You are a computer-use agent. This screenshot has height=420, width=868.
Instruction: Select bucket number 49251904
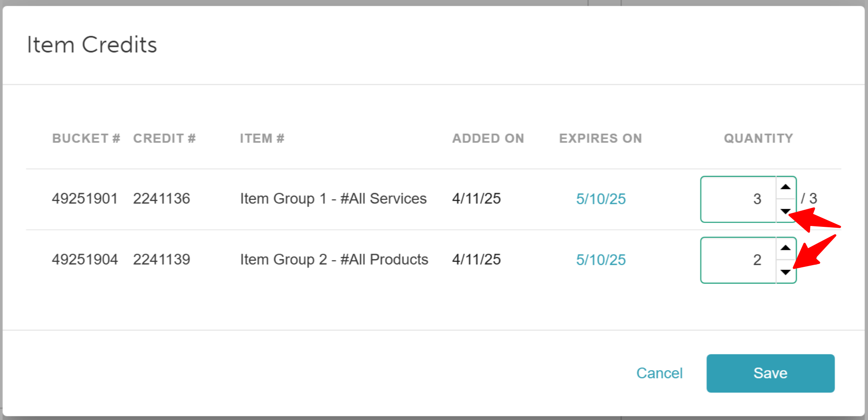pos(85,260)
